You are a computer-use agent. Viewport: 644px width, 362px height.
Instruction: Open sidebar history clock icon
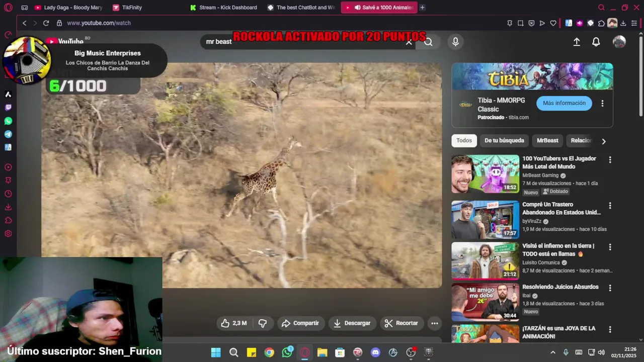click(8, 194)
